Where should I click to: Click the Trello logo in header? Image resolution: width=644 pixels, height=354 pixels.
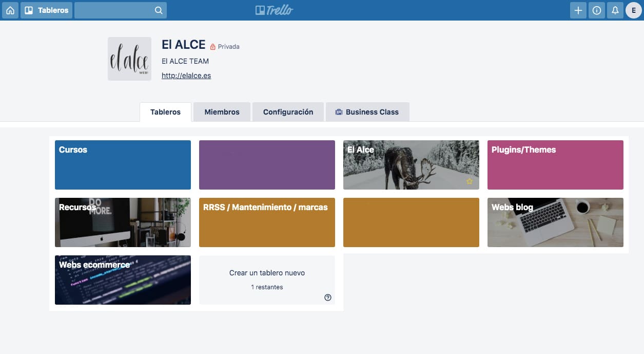tap(275, 10)
